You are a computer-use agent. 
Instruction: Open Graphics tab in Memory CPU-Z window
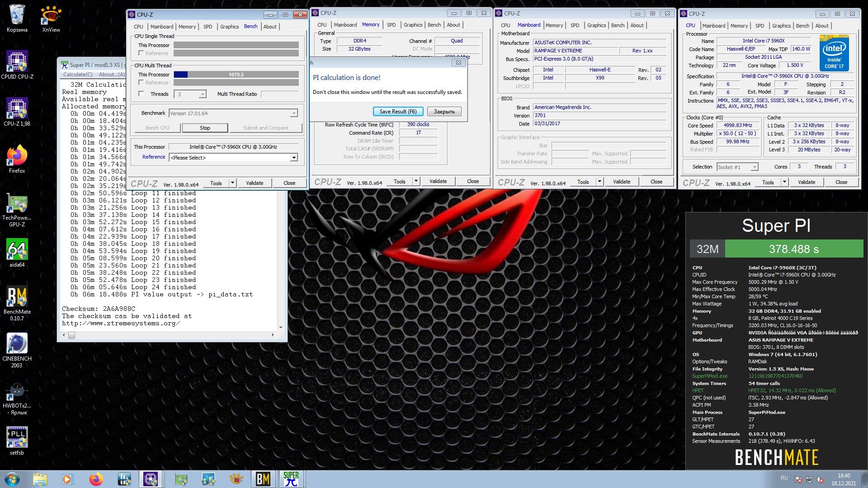pos(413,25)
